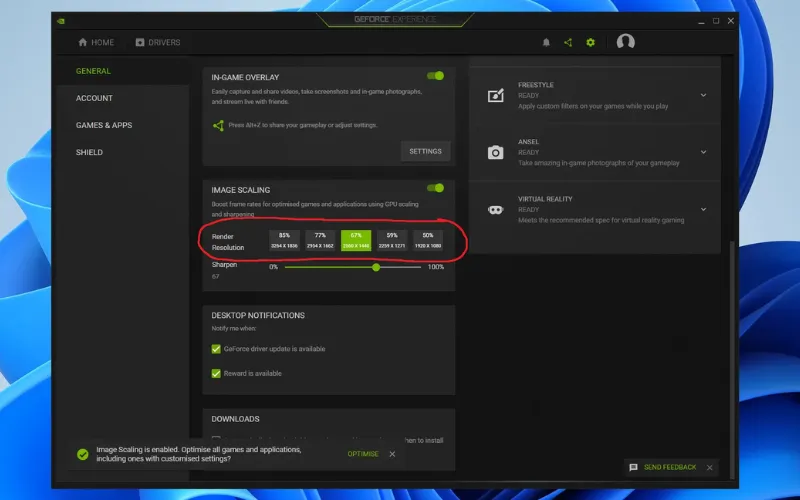Image resolution: width=800 pixels, height=500 pixels.
Task: Select 85% render resolution
Action: point(284,240)
